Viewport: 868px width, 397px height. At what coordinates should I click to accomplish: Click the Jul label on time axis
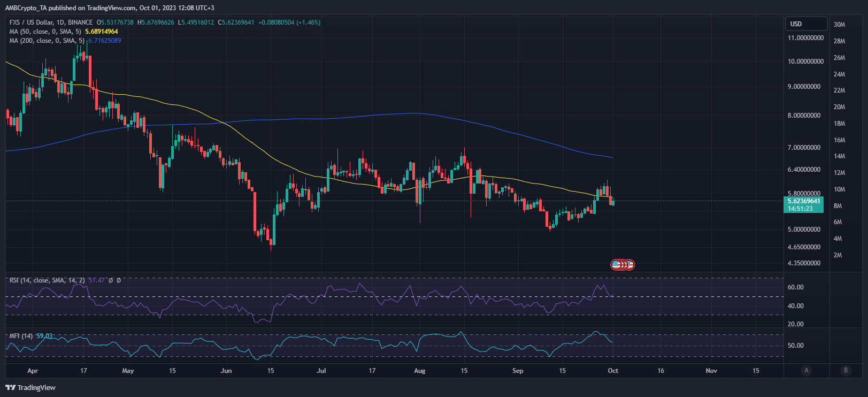pyautogui.click(x=321, y=371)
